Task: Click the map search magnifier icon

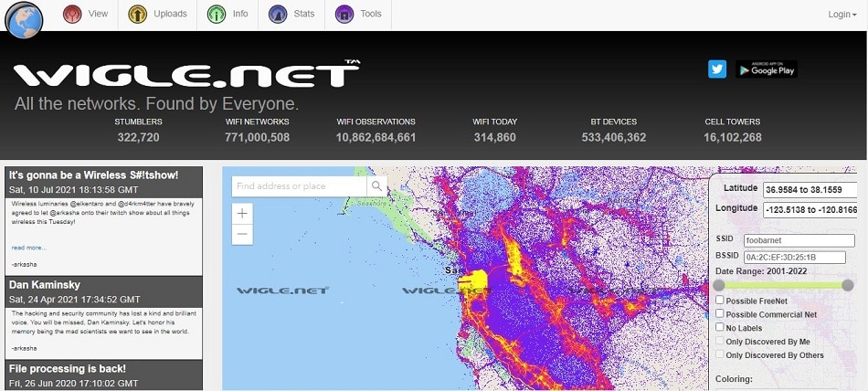Action: click(377, 186)
